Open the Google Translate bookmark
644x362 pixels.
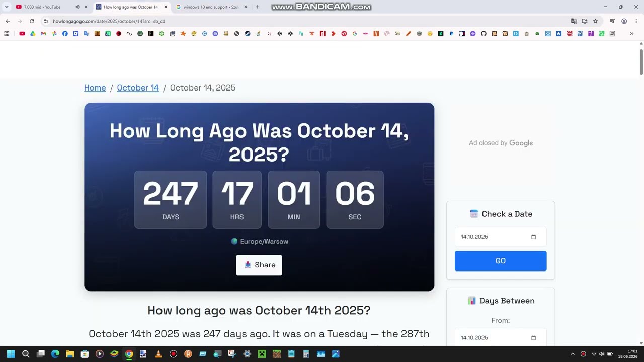coord(86,34)
